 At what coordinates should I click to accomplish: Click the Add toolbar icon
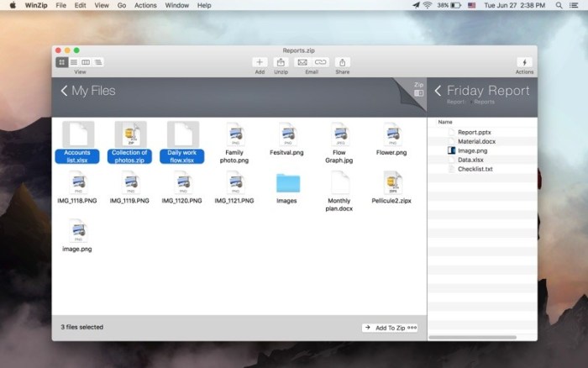(x=260, y=62)
